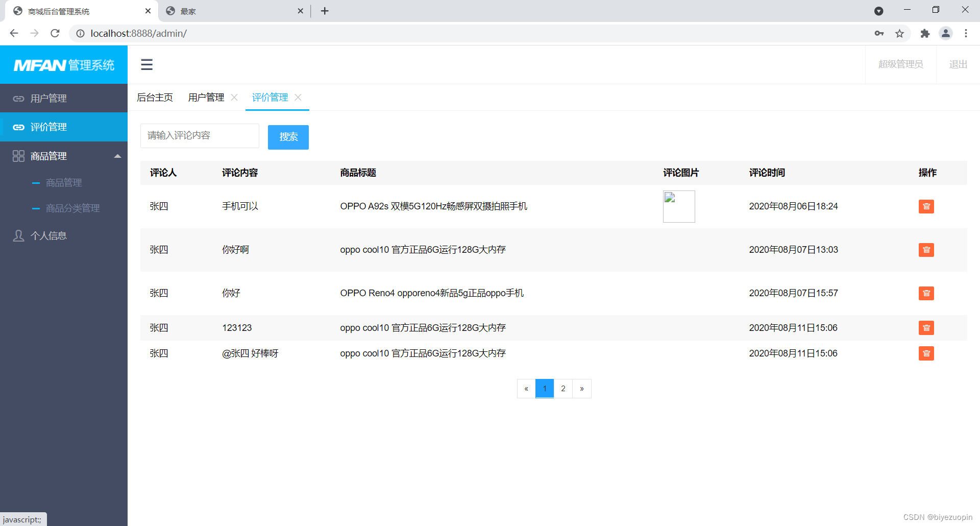The image size is (980, 526).
Task: Click the 手机可以 comment content
Action: pyautogui.click(x=240, y=206)
